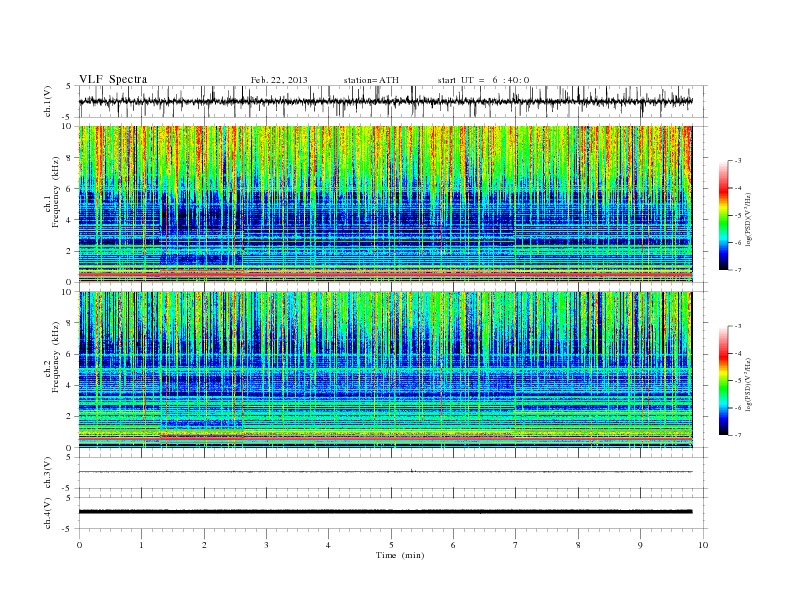The height and width of the screenshot is (612, 792).
Task: Click time axis tick label "2"
Action: tap(204, 545)
